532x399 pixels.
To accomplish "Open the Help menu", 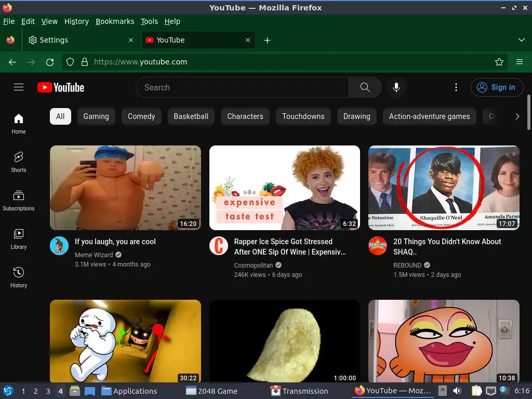I will [x=172, y=21].
